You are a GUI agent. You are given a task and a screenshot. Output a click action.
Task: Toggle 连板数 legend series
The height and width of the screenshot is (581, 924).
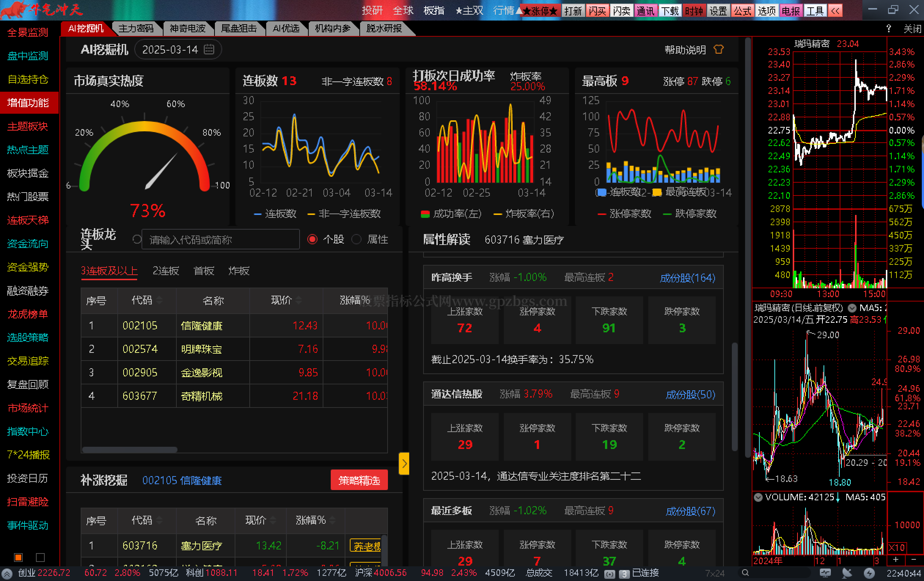point(275,213)
